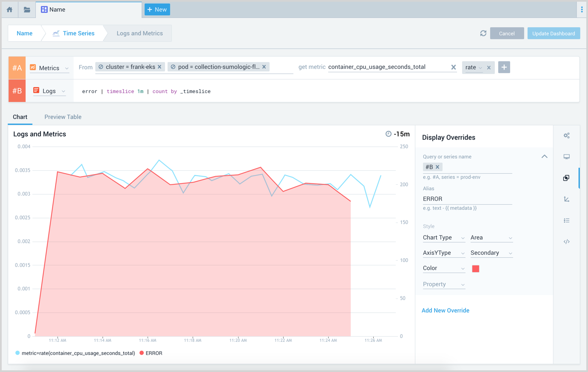Open the Display Overrides panel icon
Viewport: 588px width, 372px height.
pos(566,178)
